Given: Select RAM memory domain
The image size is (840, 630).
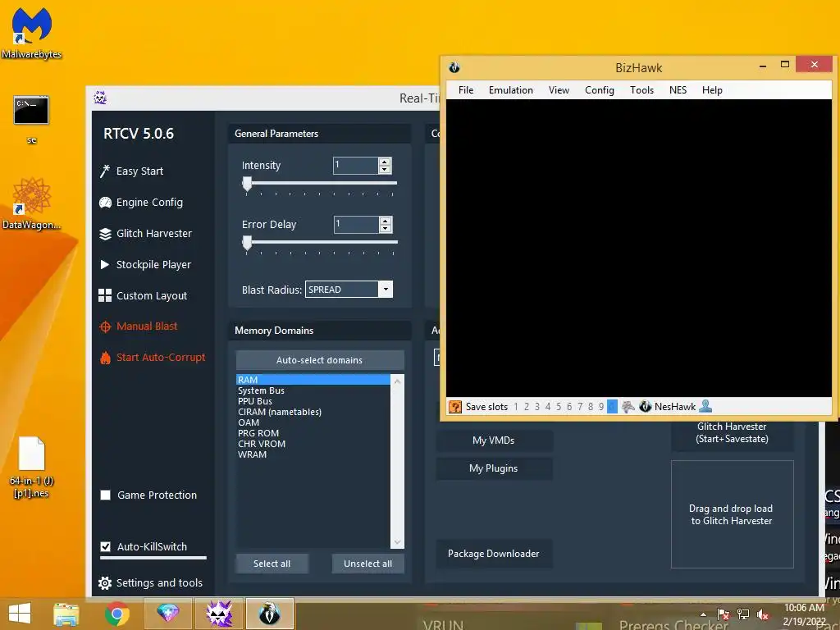Looking at the screenshot, I should pyautogui.click(x=313, y=380).
